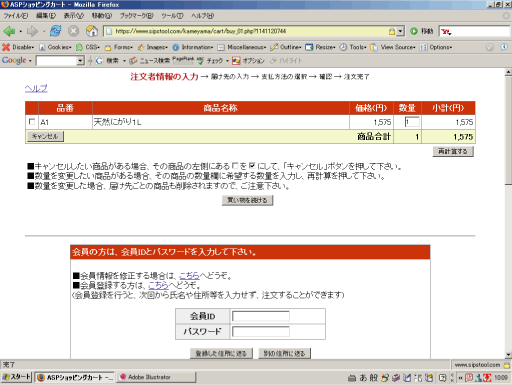Click こちら link for editing member info
The image size is (512, 385).
point(189,276)
